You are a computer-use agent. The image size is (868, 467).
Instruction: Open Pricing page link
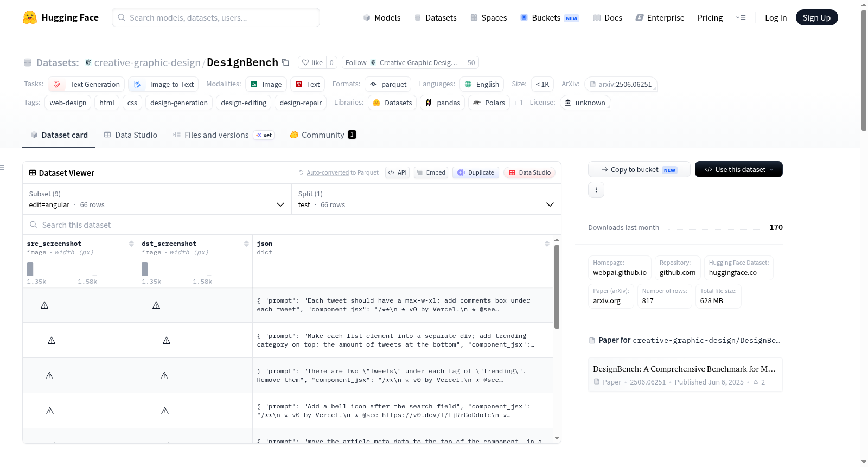pyautogui.click(x=710, y=17)
